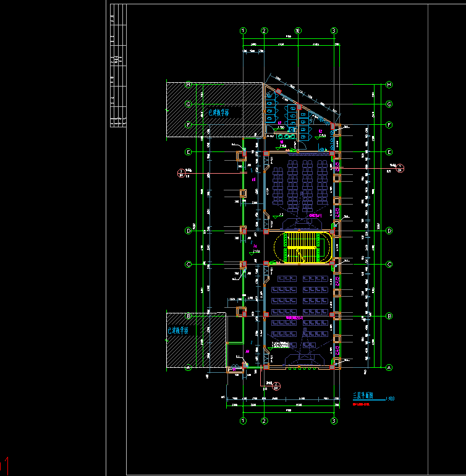Select bottom grid axis bubble 3
This screenshot has width=466, height=476.
pos(334,421)
